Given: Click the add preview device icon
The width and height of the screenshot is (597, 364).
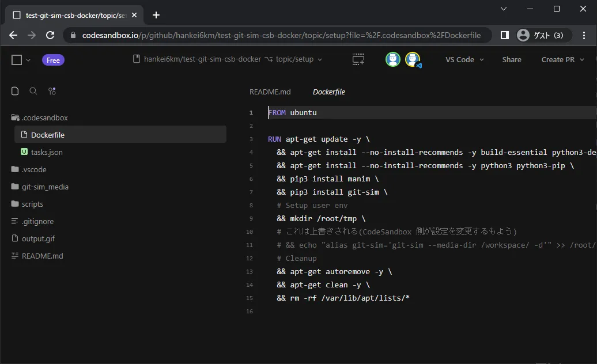Looking at the screenshot, I should click(358, 59).
